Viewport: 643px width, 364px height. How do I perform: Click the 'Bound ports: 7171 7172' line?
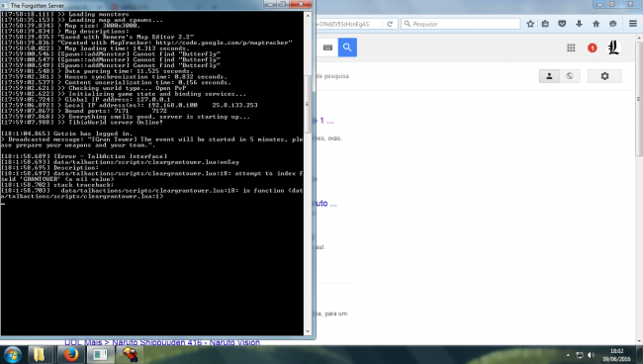click(x=84, y=111)
